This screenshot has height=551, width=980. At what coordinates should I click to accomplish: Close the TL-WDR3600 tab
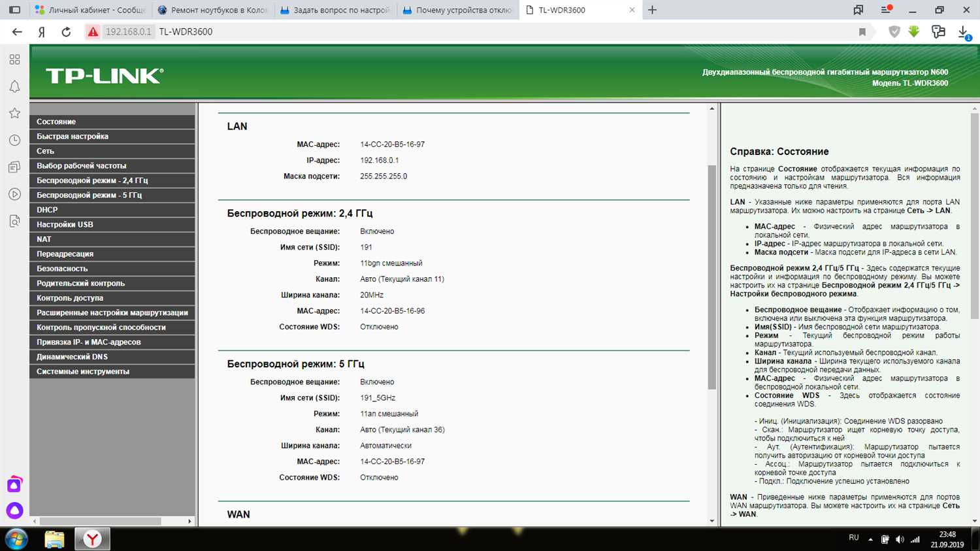click(x=632, y=10)
